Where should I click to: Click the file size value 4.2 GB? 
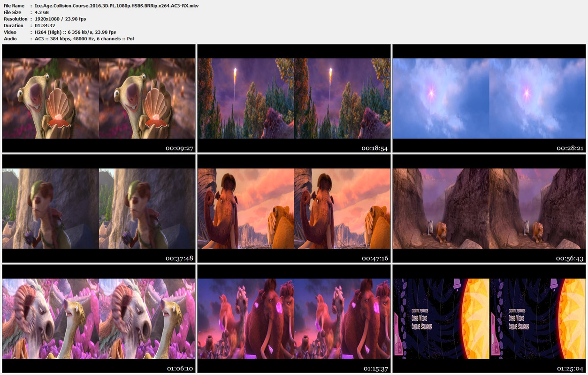(x=42, y=12)
